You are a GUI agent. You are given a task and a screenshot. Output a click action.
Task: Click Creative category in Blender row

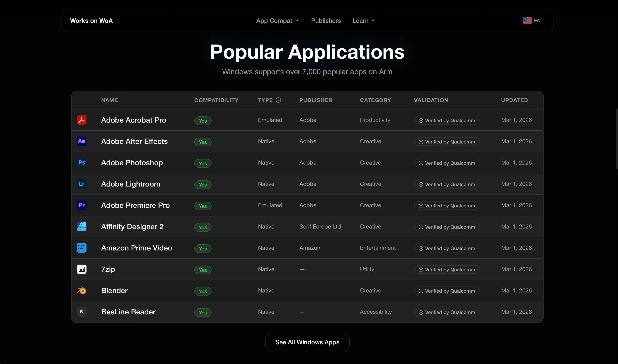click(370, 291)
